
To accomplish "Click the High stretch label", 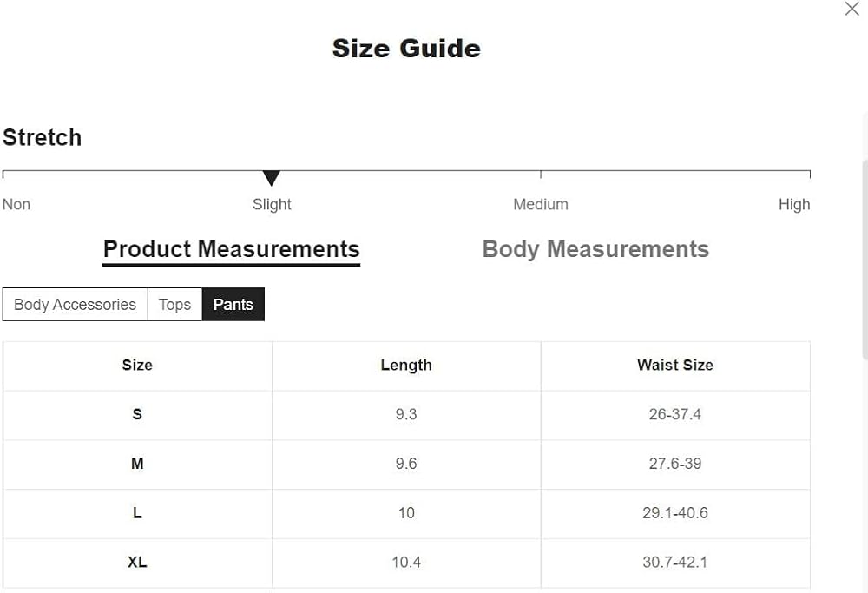I will [793, 205].
